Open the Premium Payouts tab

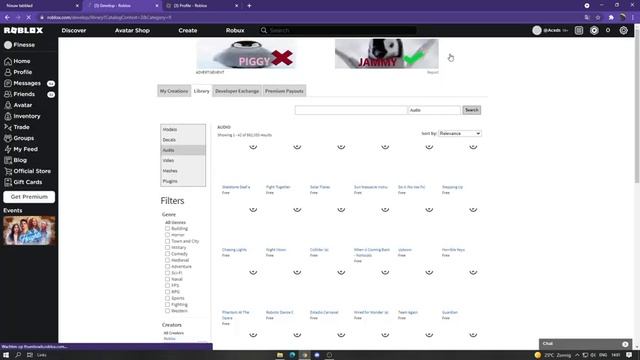(x=284, y=91)
